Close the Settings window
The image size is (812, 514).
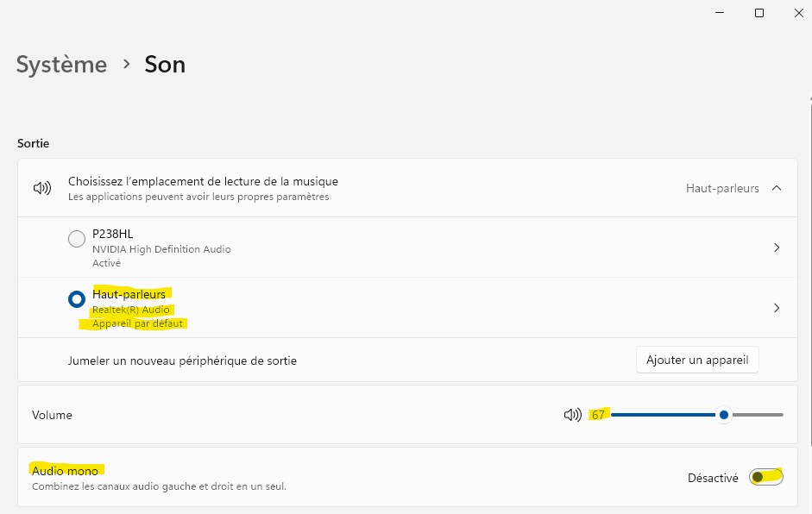click(x=798, y=13)
